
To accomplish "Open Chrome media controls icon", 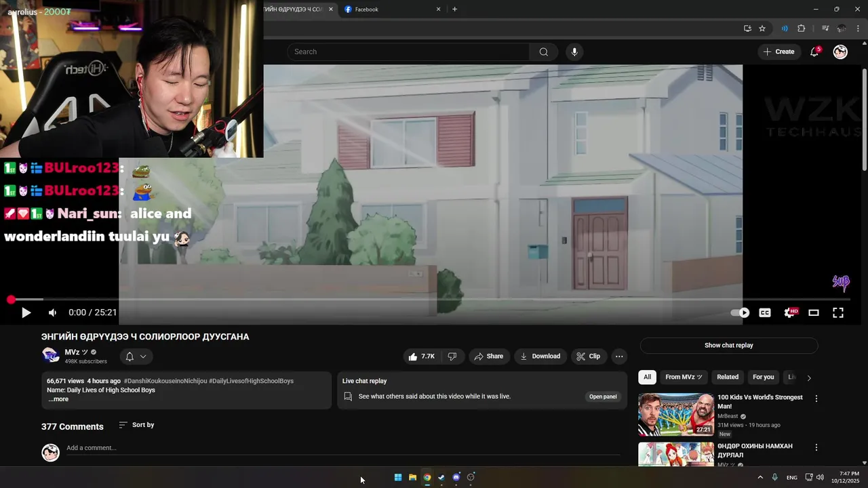I will tap(825, 28).
